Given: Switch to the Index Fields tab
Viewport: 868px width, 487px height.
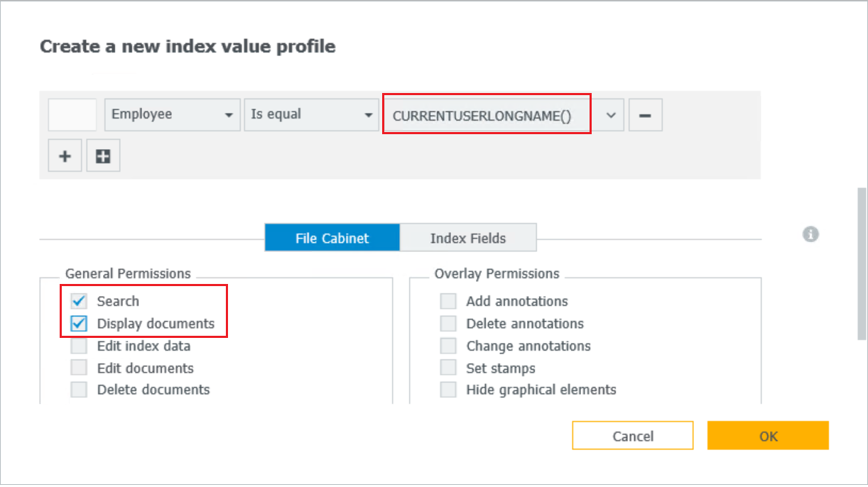Looking at the screenshot, I should 467,239.
